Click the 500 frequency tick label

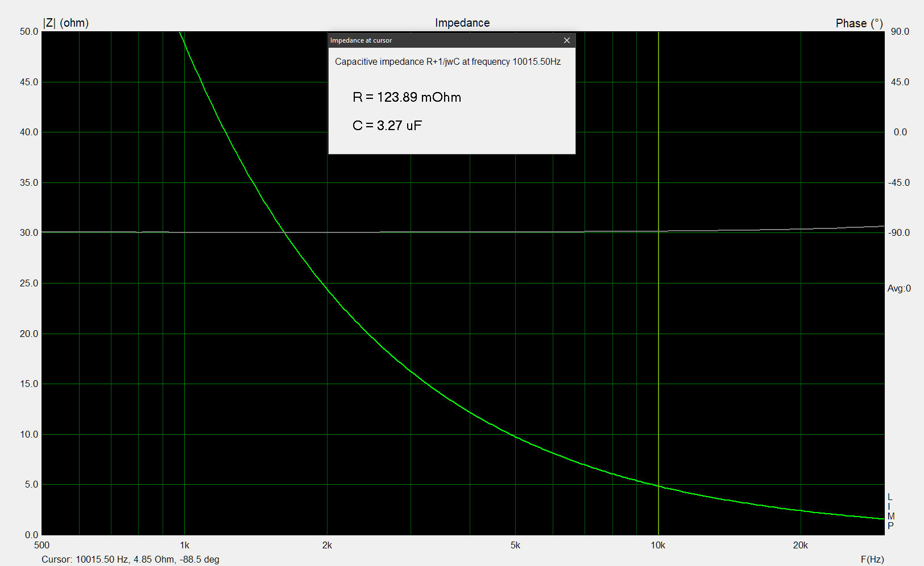42,546
